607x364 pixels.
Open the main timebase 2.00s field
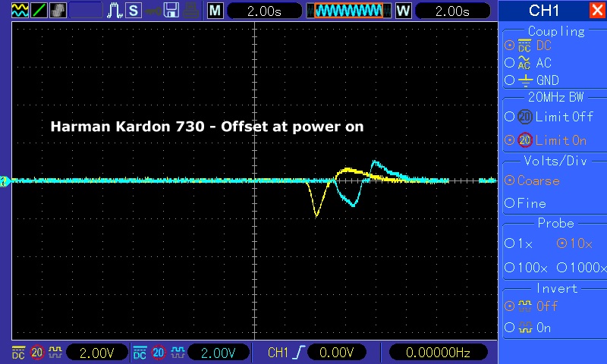(264, 11)
